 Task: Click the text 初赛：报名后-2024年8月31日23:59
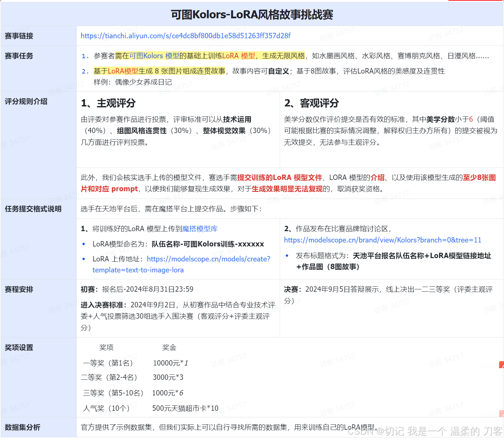(137, 289)
